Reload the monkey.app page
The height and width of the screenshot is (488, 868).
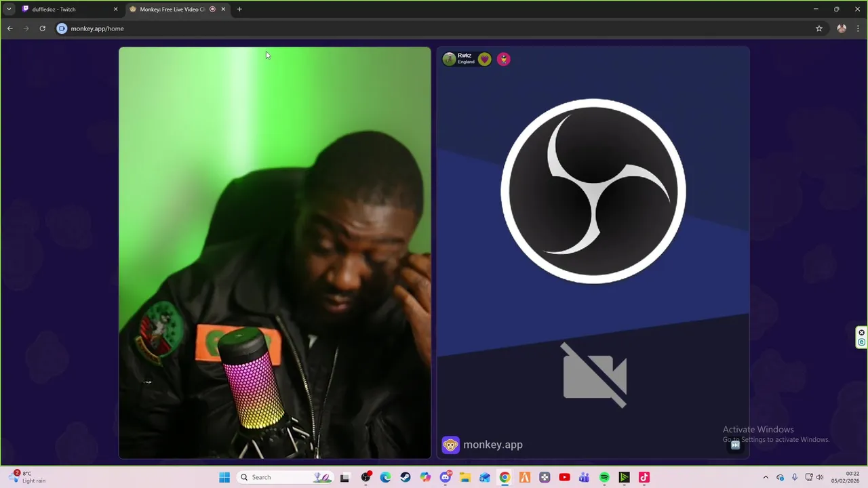(42, 28)
